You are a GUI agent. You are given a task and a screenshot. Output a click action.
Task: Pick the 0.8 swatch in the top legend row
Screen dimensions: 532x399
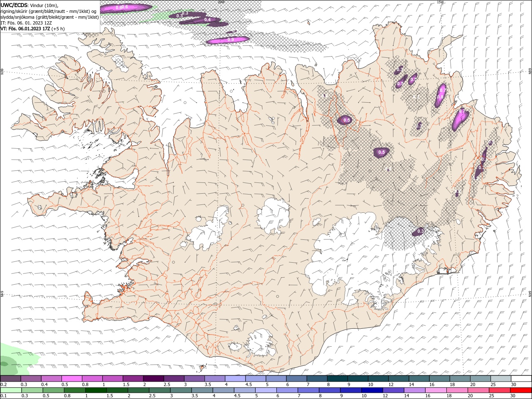tap(92, 379)
